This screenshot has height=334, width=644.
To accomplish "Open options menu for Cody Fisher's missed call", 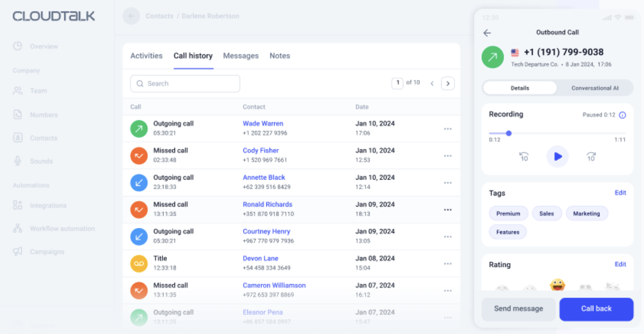I will coord(447,156).
